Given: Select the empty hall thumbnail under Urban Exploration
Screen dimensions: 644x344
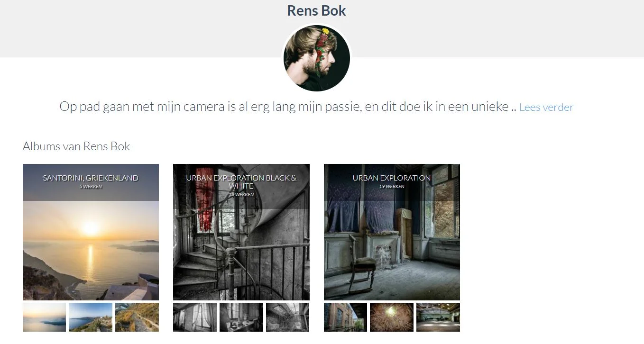Looking at the screenshot, I should (x=438, y=317).
